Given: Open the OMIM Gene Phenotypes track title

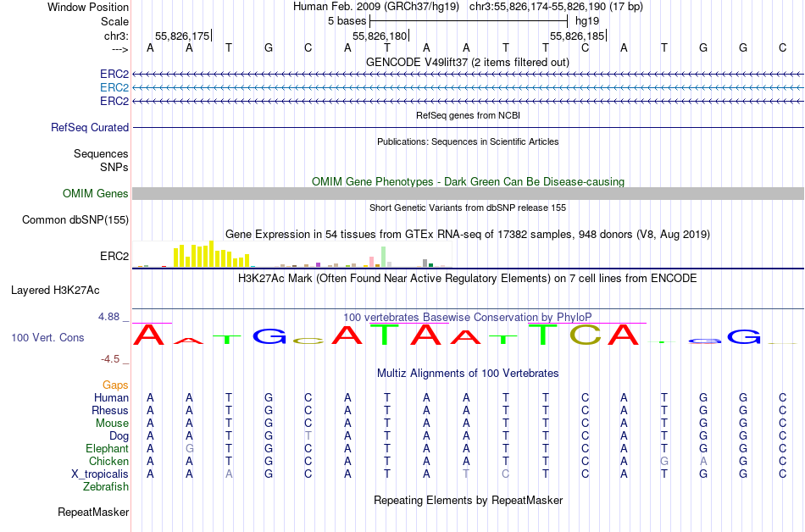Looking at the screenshot, I should [468, 181].
